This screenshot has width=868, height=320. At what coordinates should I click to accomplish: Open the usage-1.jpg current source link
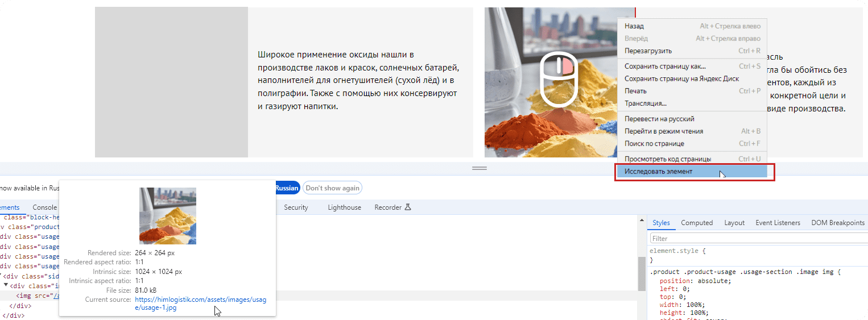200,304
